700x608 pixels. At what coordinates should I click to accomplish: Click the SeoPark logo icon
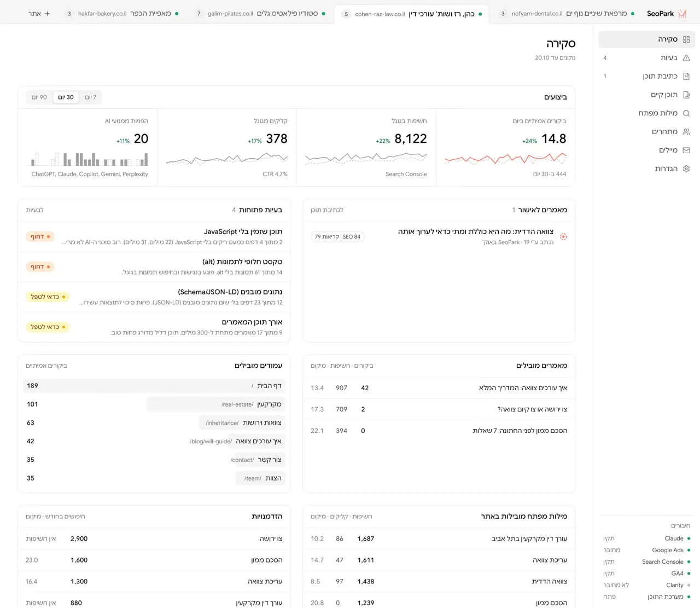pos(682,14)
